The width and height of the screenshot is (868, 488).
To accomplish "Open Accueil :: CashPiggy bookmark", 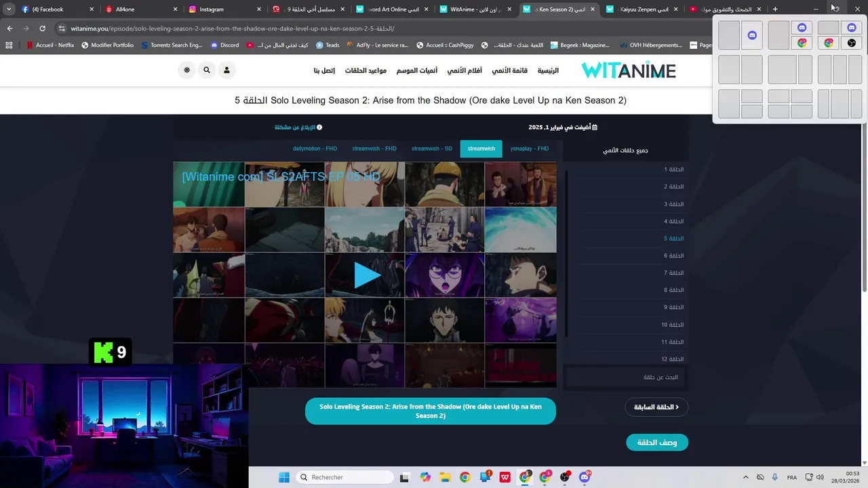I will 445,45.
